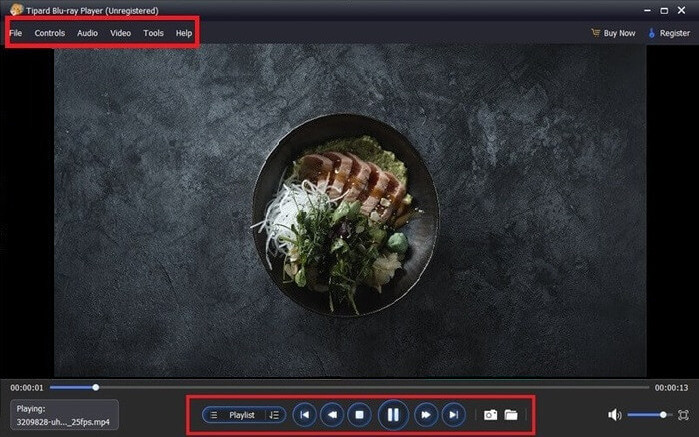Click the shopping cart icon beside Buy Now
This screenshot has height=437, width=699.
pos(596,33)
